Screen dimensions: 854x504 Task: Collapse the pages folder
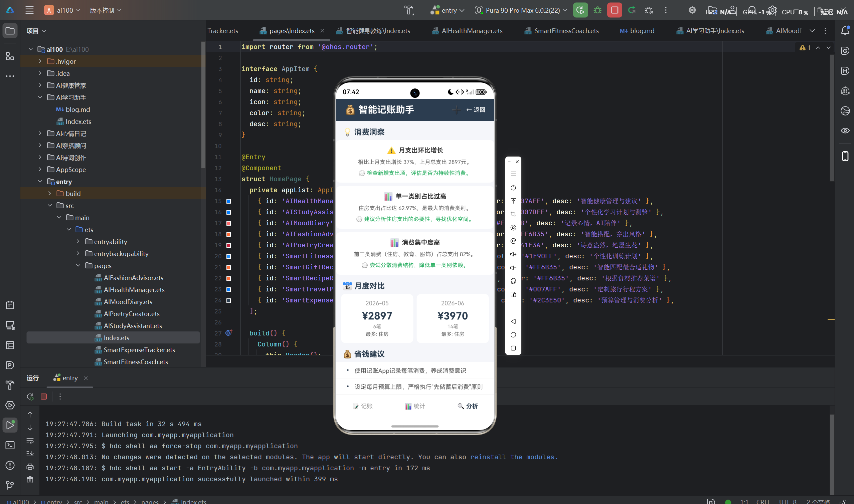click(78, 265)
